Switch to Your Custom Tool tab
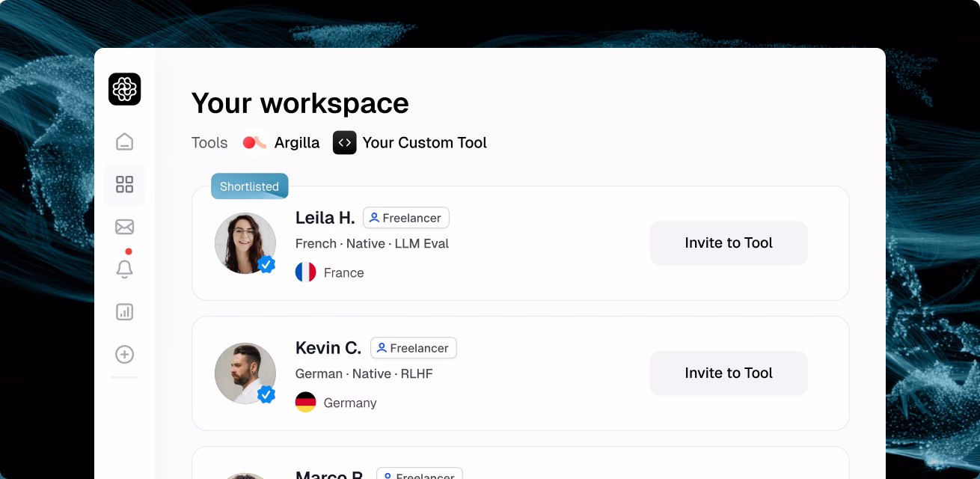 pyautogui.click(x=410, y=142)
